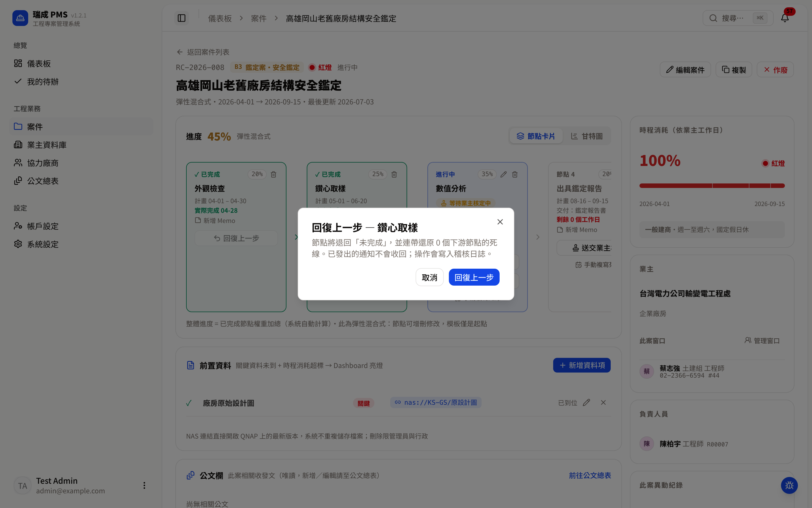Click 作廢 button
The image size is (812, 508).
point(775,69)
